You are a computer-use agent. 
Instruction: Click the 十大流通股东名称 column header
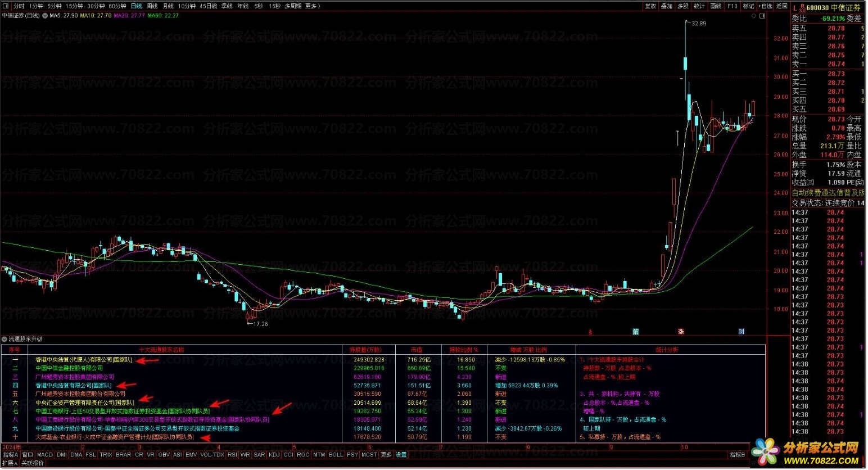point(161,350)
